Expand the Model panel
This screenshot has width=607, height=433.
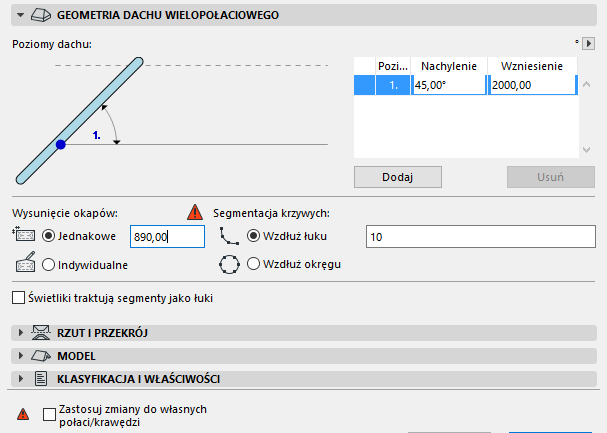click(x=21, y=356)
